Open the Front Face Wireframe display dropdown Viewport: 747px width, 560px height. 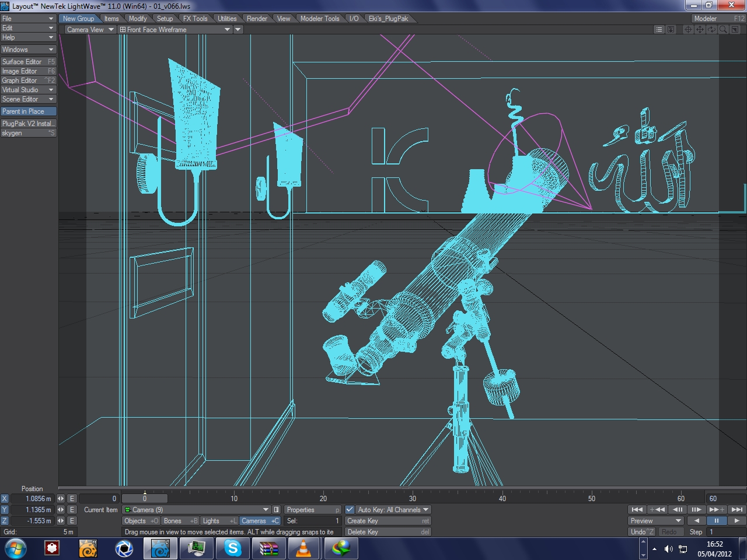[x=175, y=30]
